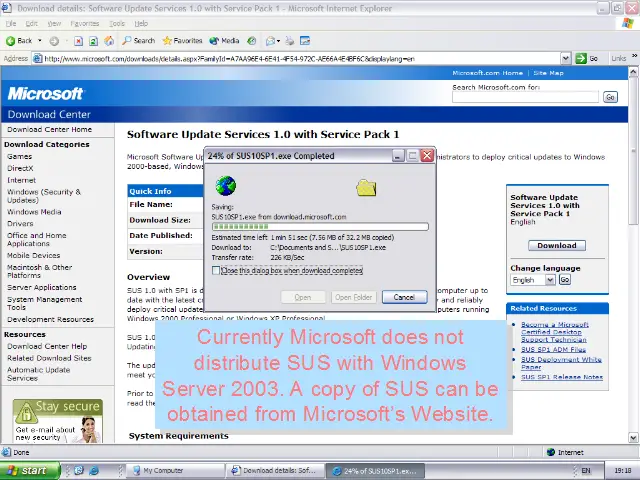Open the Server Applications category
This screenshot has height=480, width=640.
[42, 287]
